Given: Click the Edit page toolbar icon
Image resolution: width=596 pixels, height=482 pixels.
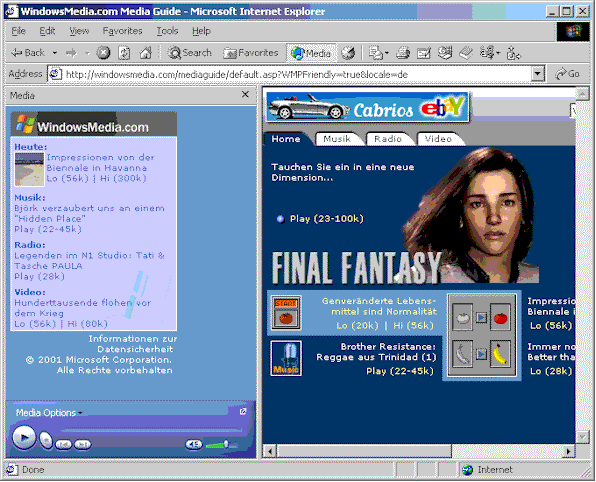Looking at the screenshot, I should pyautogui.click(x=423, y=53).
